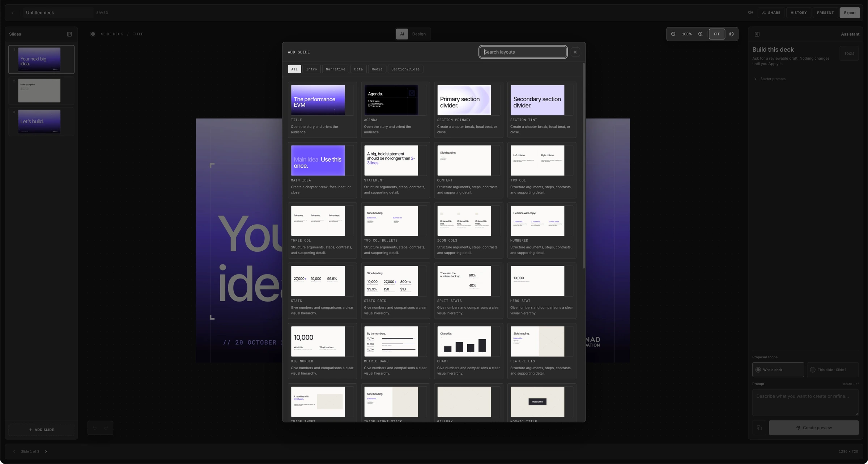Screen dimensions: 868x464
Task: Filter layouts by the Narrative tab
Action: [x=335, y=69]
